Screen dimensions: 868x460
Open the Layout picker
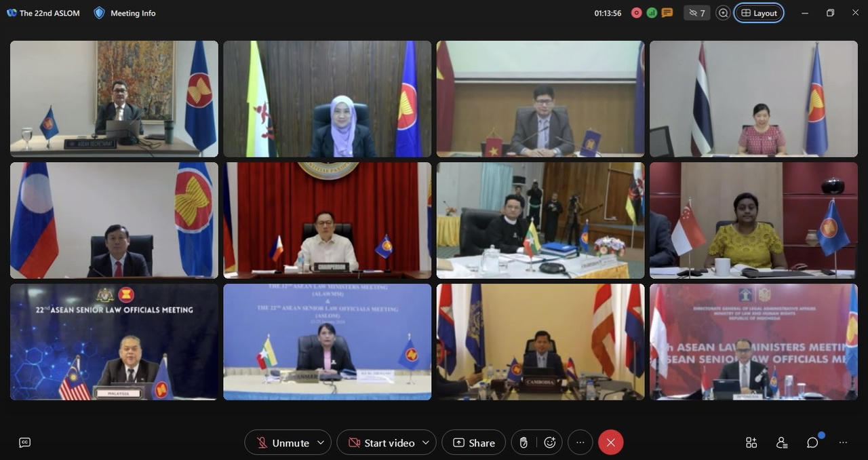point(758,12)
